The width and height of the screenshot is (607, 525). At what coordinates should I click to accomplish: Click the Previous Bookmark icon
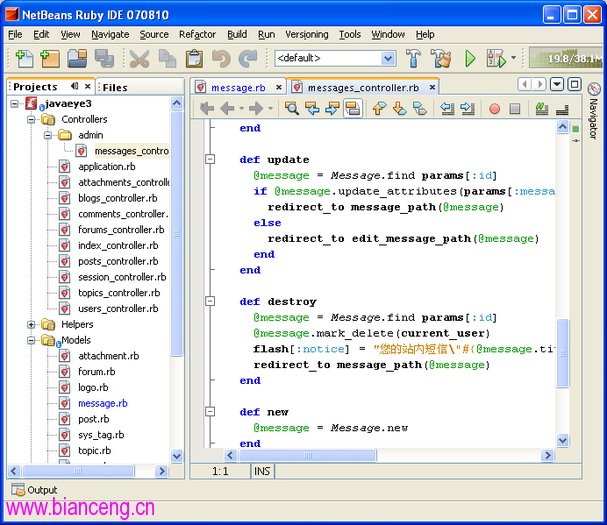379,109
